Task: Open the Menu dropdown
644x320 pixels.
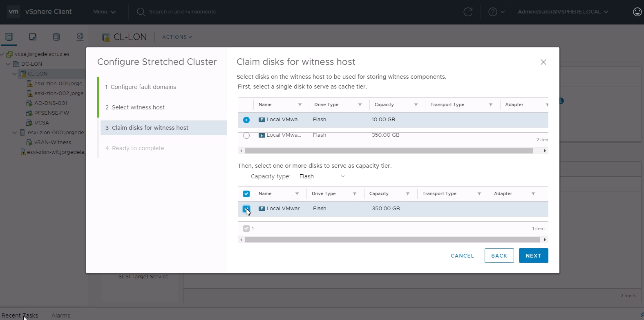Action: coord(104,12)
